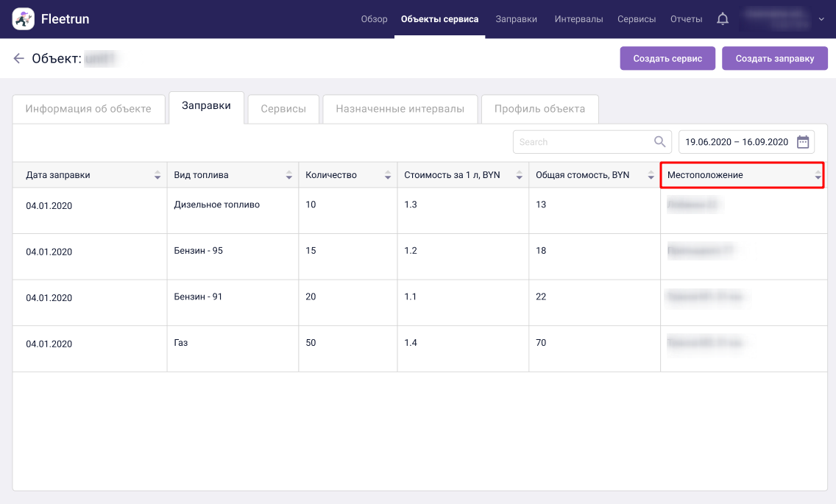
Task: Open the Обзор menu item
Action: point(374,19)
